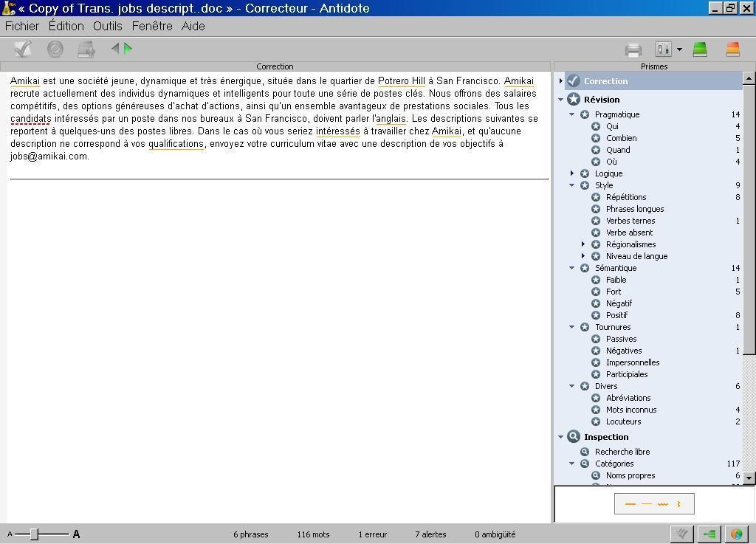Click the magnifier icon beside Recherche libre
The height and width of the screenshot is (544, 756).
point(585,452)
